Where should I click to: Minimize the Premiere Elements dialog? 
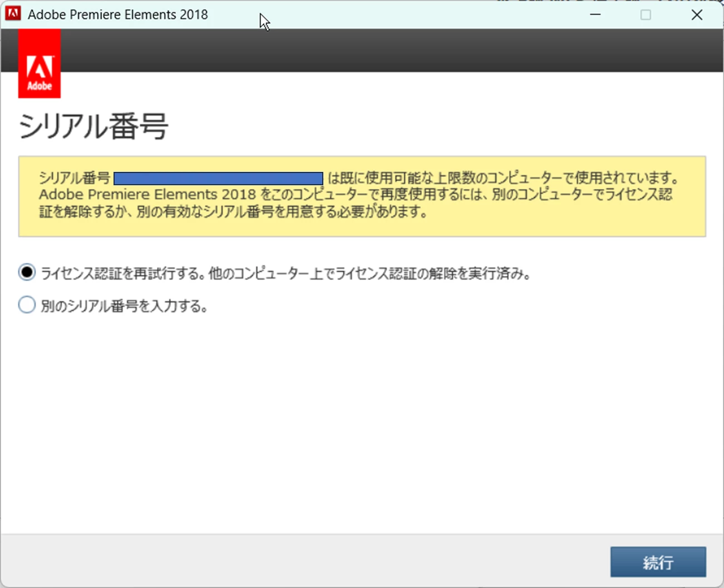click(595, 14)
